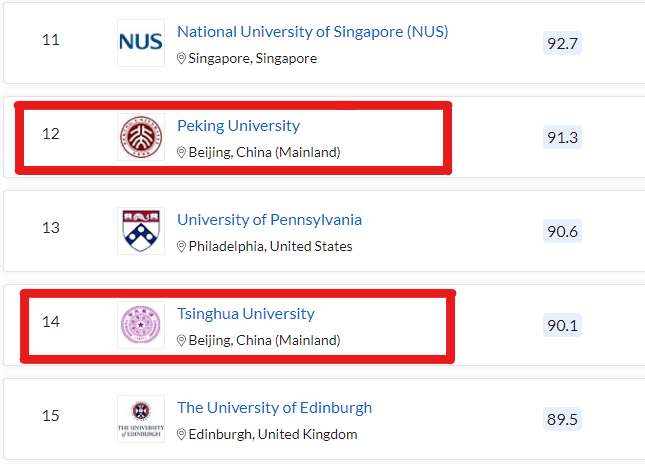Click the 91.3 score badge
This screenshot has width=645, height=464.
pyautogui.click(x=562, y=137)
